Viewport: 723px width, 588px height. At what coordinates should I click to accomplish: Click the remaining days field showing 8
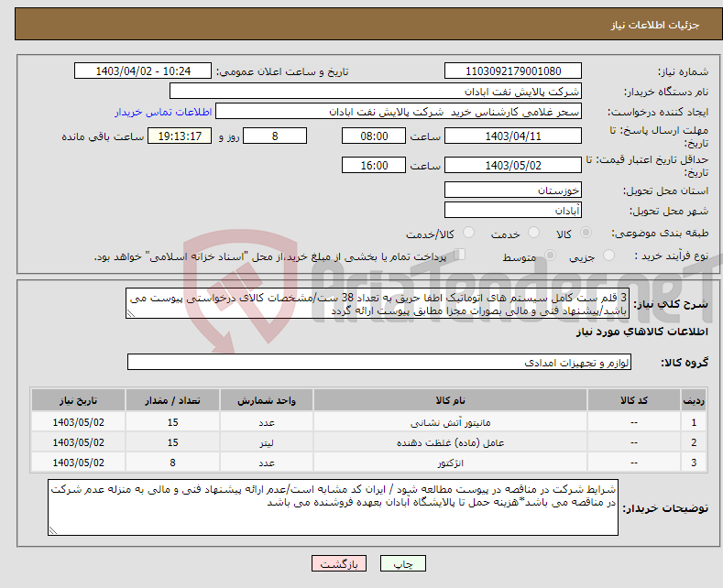[275, 136]
